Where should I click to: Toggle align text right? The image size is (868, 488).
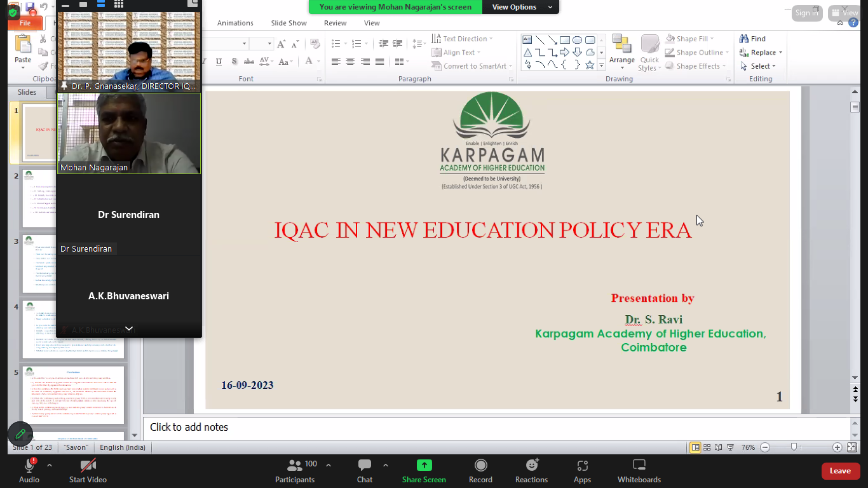365,62
